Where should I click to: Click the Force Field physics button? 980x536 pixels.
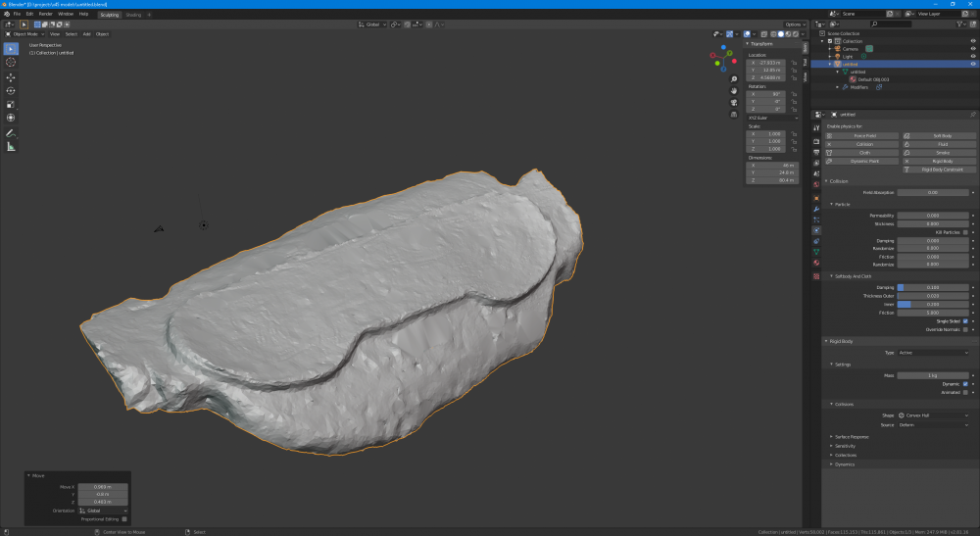coord(862,135)
